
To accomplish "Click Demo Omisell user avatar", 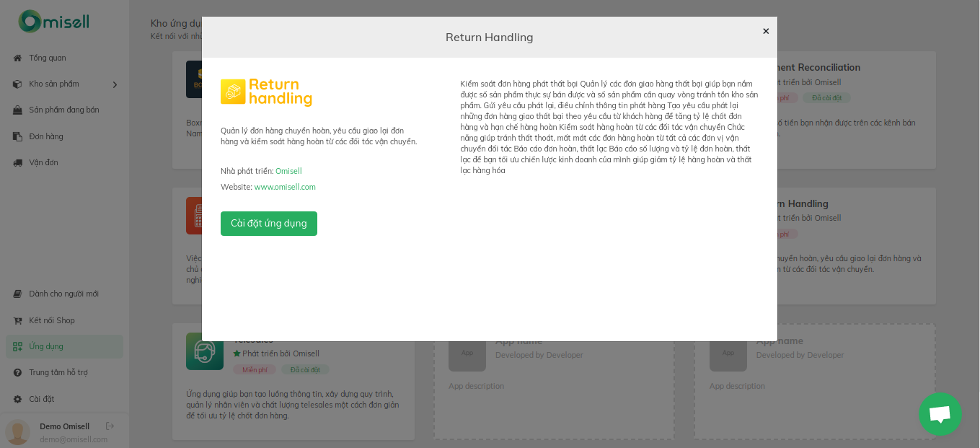I will click(17, 432).
